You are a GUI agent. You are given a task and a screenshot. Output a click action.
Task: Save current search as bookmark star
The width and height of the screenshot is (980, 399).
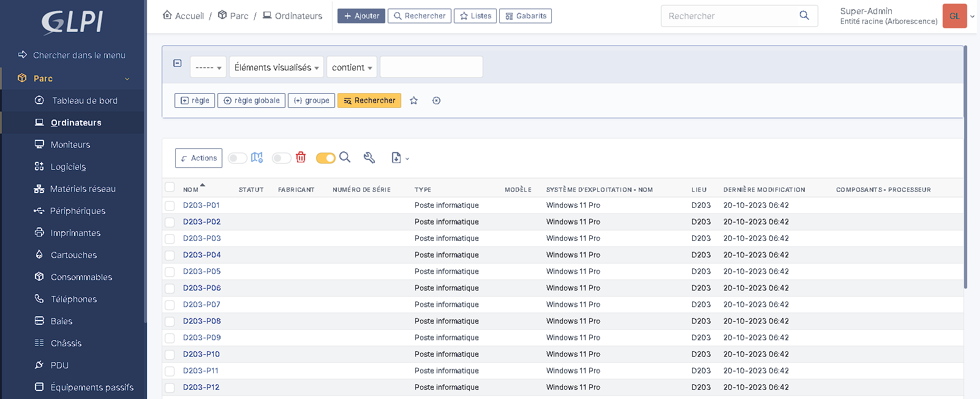pos(414,101)
